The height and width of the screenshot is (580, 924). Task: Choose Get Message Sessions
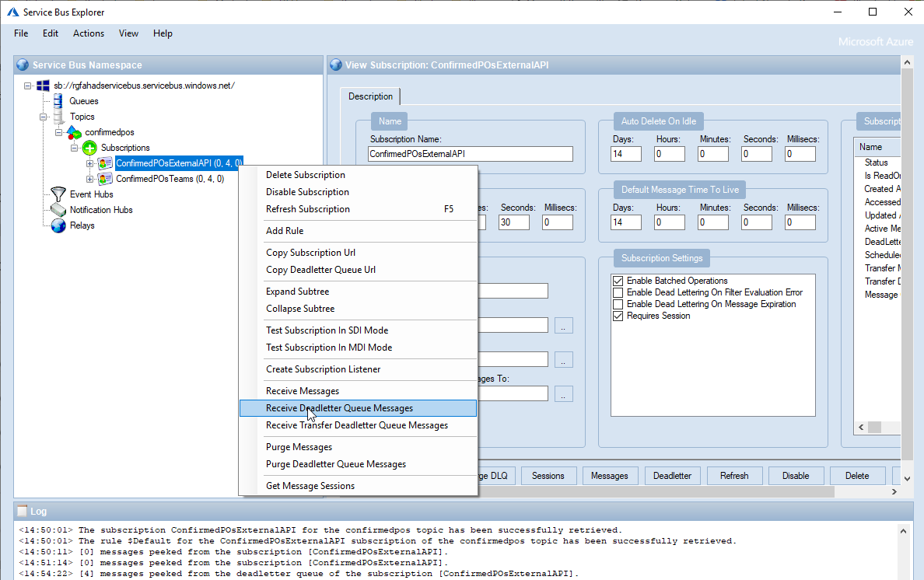pyautogui.click(x=359, y=486)
